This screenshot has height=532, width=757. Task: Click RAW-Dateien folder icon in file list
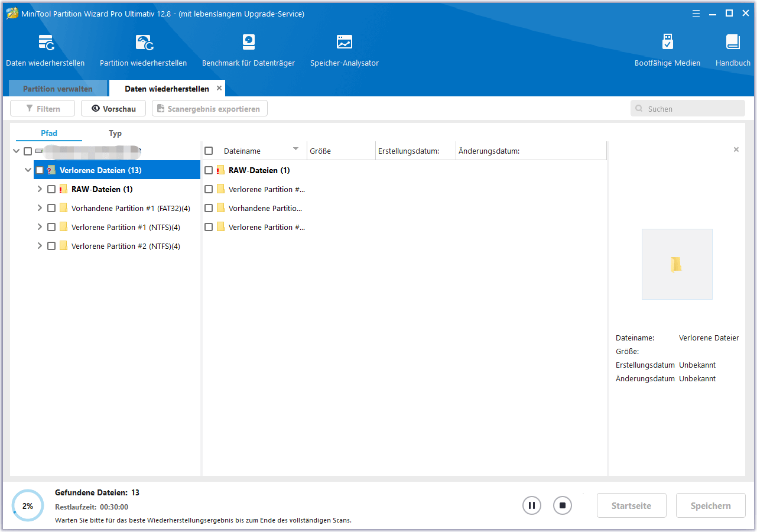click(220, 170)
